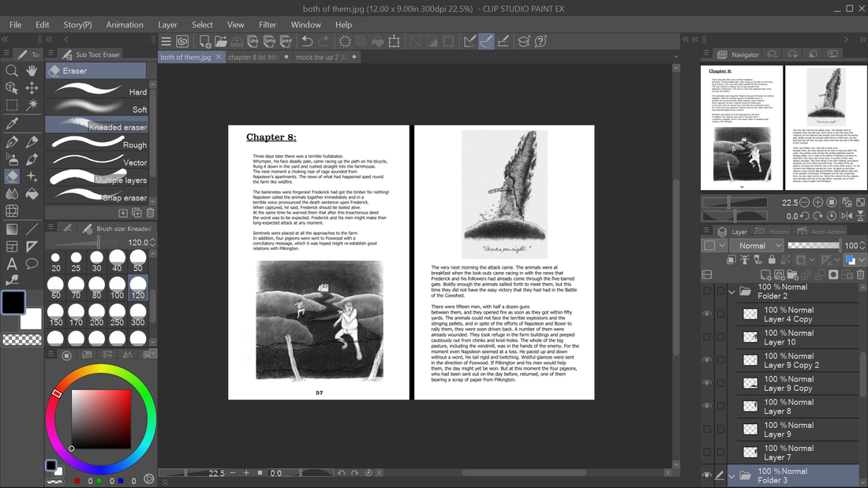
Task: Select the Pen tool
Action: point(12,142)
